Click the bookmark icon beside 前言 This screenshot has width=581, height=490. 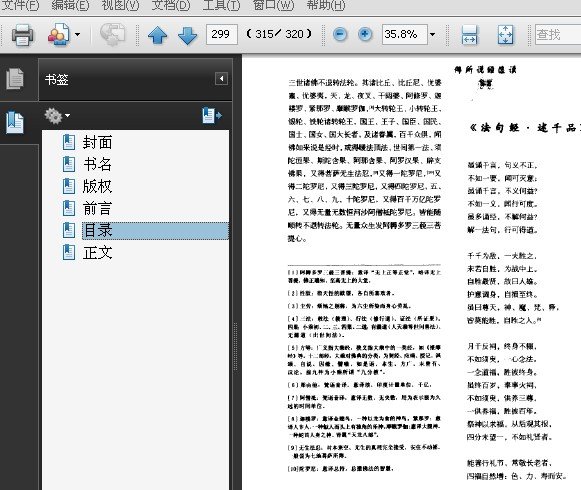click(x=69, y=208)
